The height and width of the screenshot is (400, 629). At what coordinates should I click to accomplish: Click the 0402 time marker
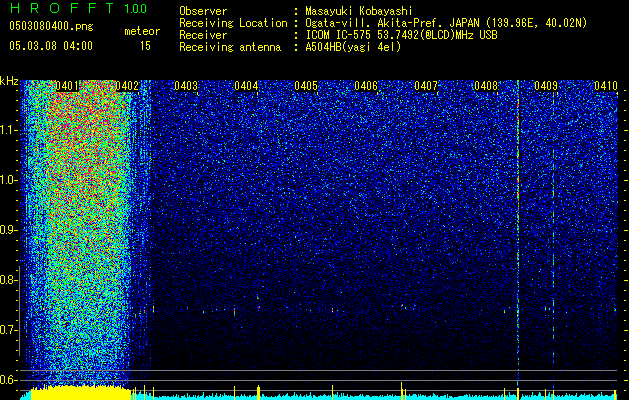[x=127, y=86]
